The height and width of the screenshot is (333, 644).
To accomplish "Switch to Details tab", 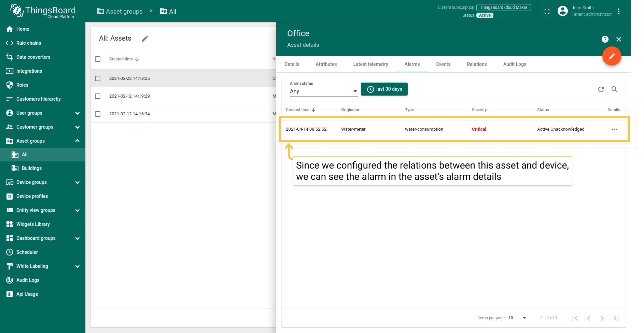I will point(292,64).
